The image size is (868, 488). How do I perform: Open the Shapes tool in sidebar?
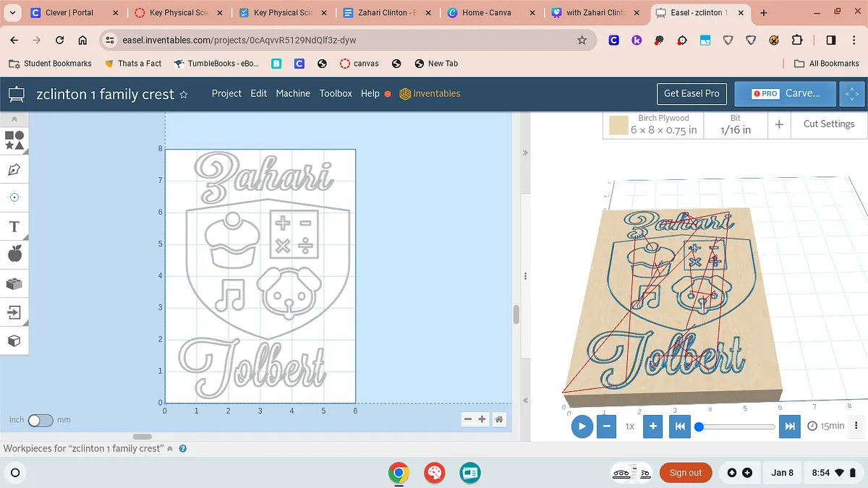pyautogui.click(x=14, y=140)
